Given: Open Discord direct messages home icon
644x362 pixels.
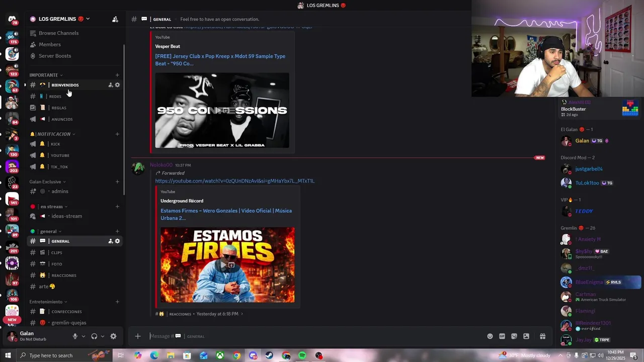Looking at the screenshot, I should click(12, 19).
